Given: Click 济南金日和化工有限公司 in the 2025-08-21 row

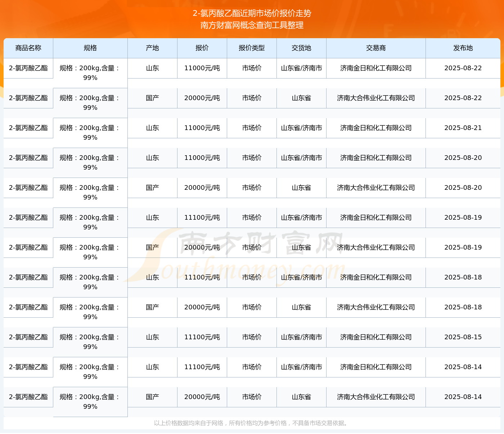Looking at the screenshot, I should pyautogui.click(x=376, y=128).
